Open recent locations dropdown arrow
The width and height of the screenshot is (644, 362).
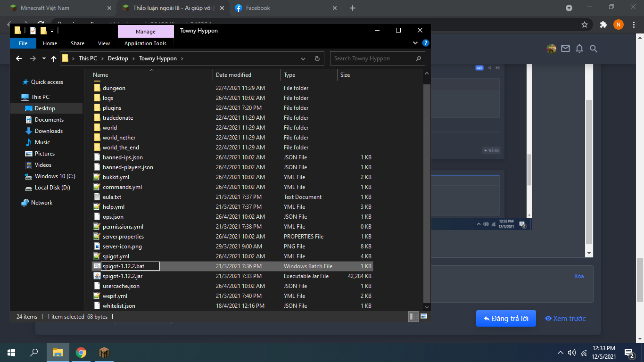pos(44,58)
